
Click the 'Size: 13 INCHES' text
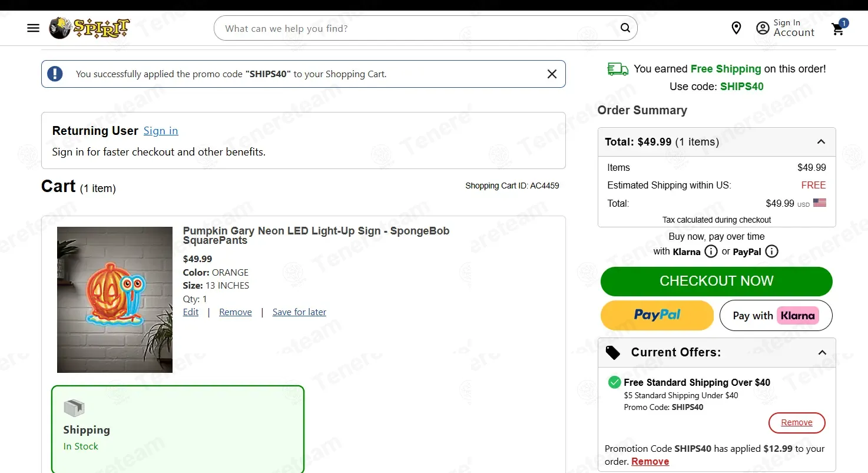tap(216, 286)
